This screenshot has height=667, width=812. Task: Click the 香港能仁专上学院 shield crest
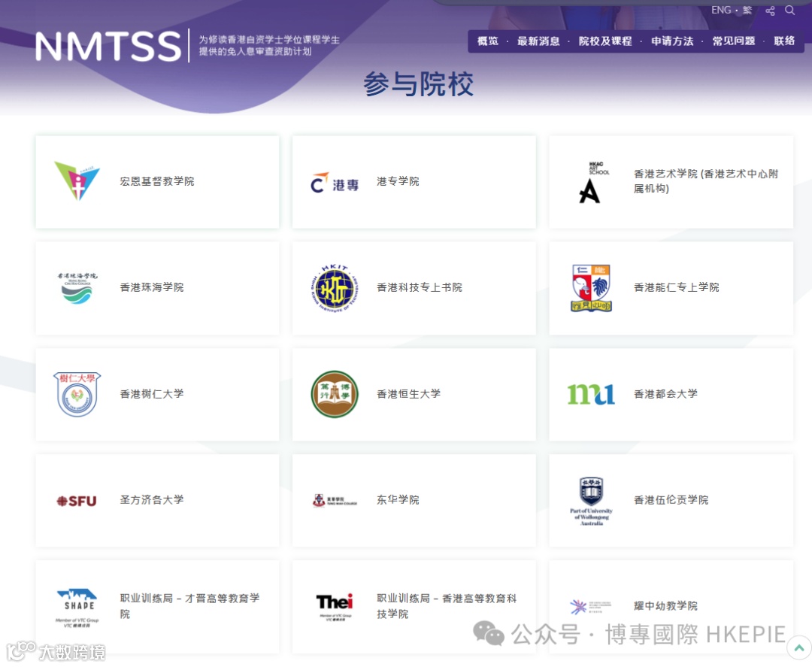tap(592, 288)
